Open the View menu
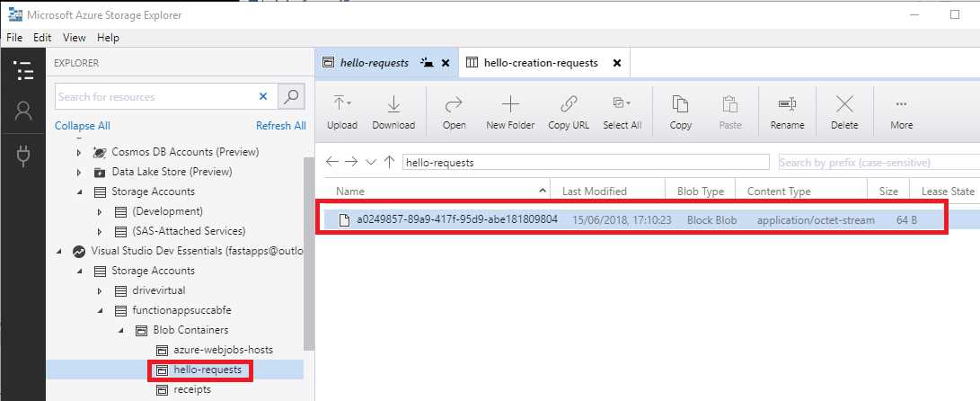This screenshot has width=980, height=401. 75,38
